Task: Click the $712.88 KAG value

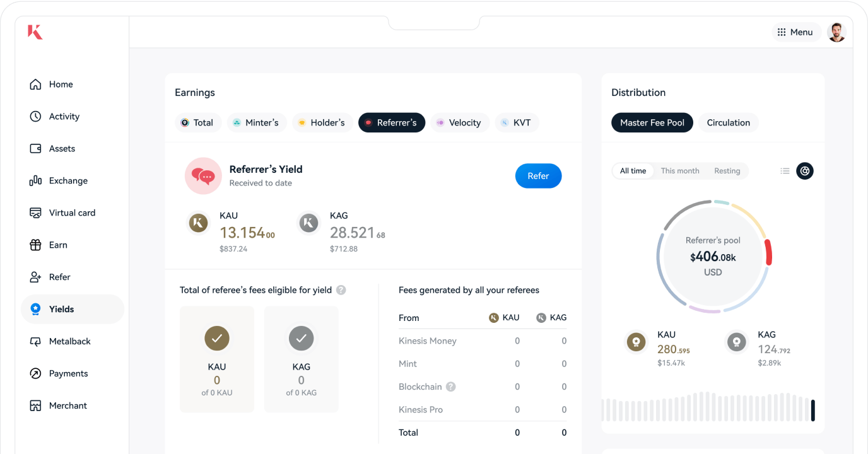Action: [x=344, y=249]
